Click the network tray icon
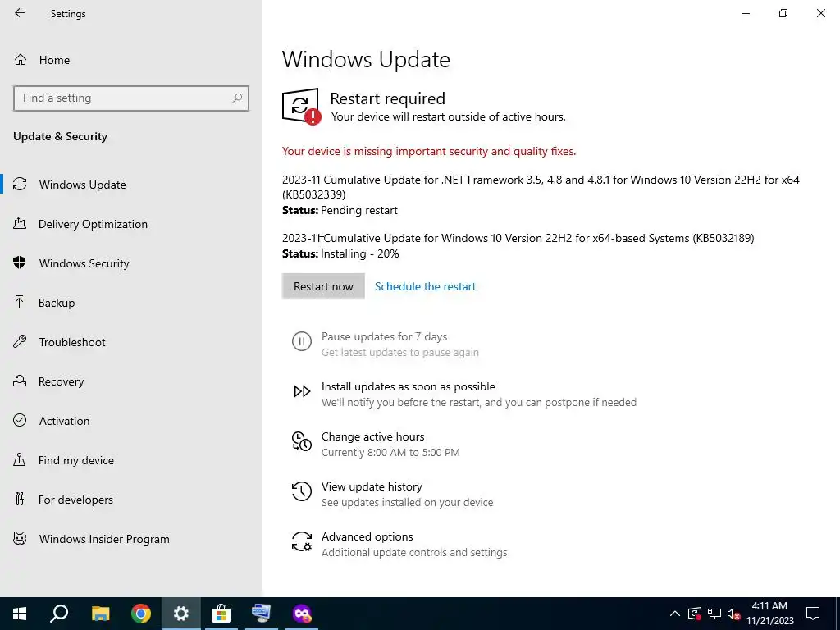 coord(714,614)
